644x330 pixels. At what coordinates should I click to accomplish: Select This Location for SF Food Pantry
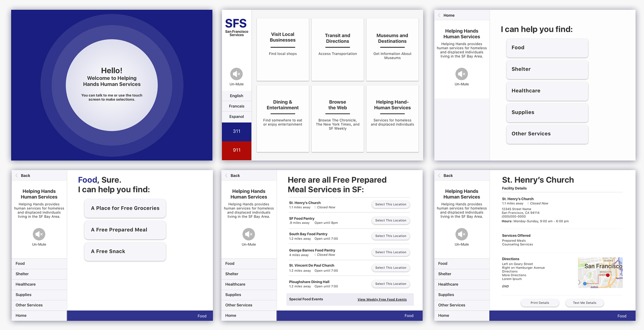[390, 220]
